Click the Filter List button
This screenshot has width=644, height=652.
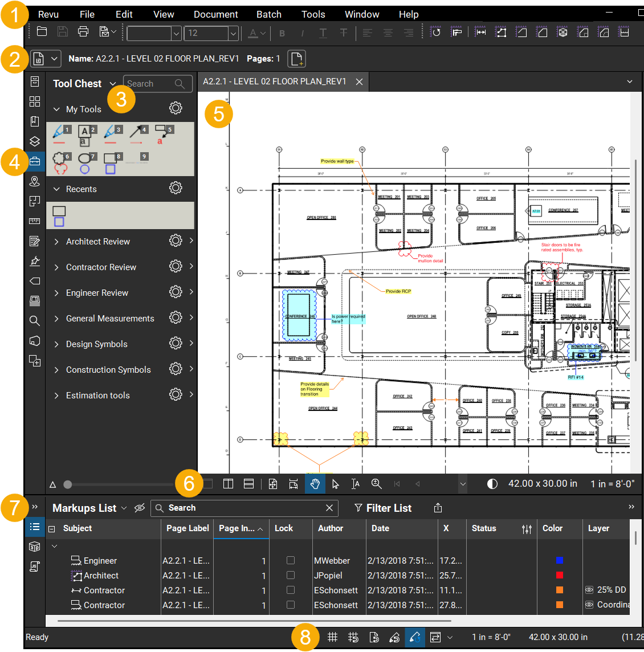click(382, 508)
